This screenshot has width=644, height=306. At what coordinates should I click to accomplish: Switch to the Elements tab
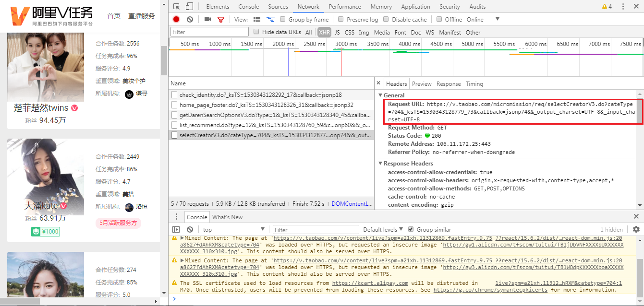click(x=218, y=7)
